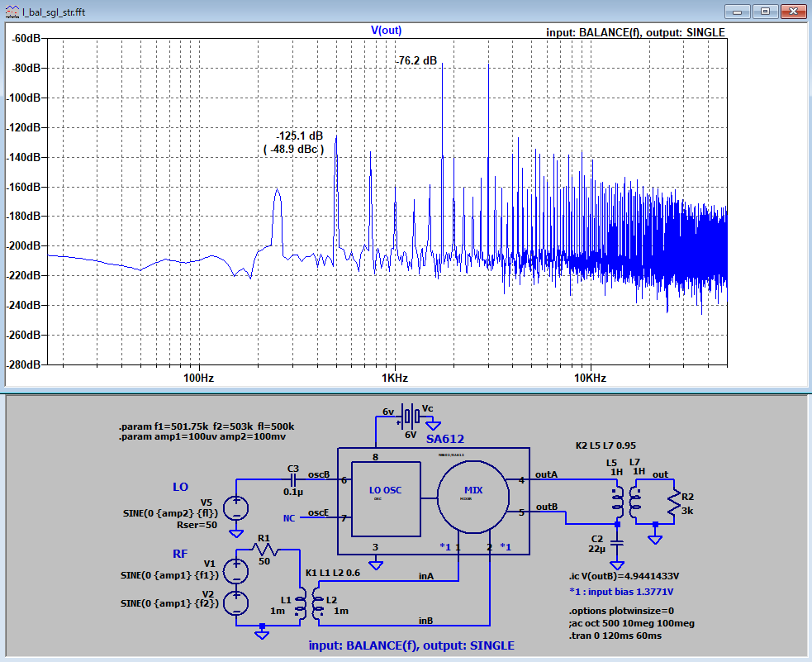Click the 1KHz label on frequency axis
The image size is (812, 662).
[x=393, y=378]
